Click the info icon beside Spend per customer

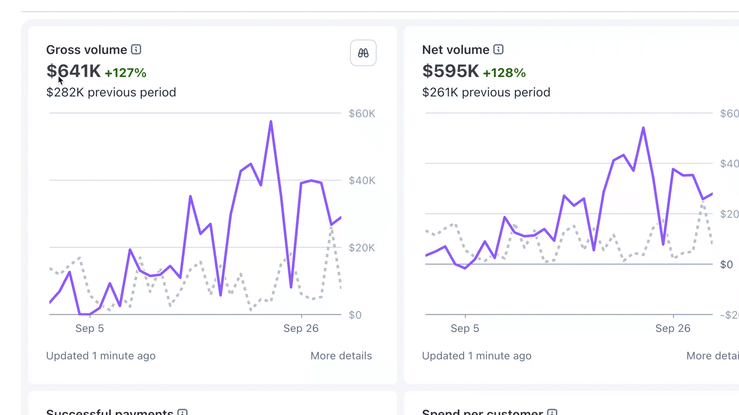[552, 412]
